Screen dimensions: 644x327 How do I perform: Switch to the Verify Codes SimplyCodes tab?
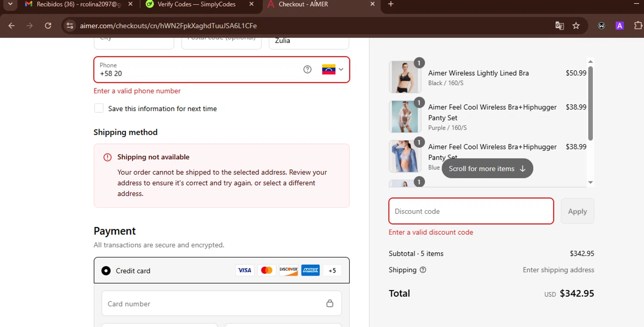pyautogui.click(x=196, y=4)
